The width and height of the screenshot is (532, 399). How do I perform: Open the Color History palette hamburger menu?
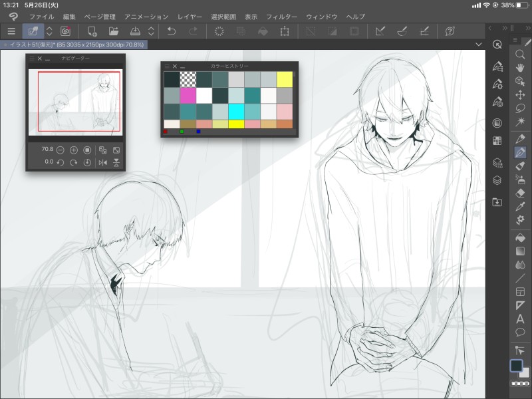pos(167,66)
